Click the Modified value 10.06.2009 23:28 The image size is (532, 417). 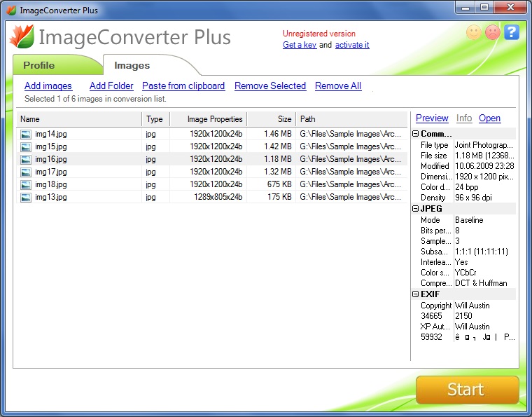click(484, 166)
